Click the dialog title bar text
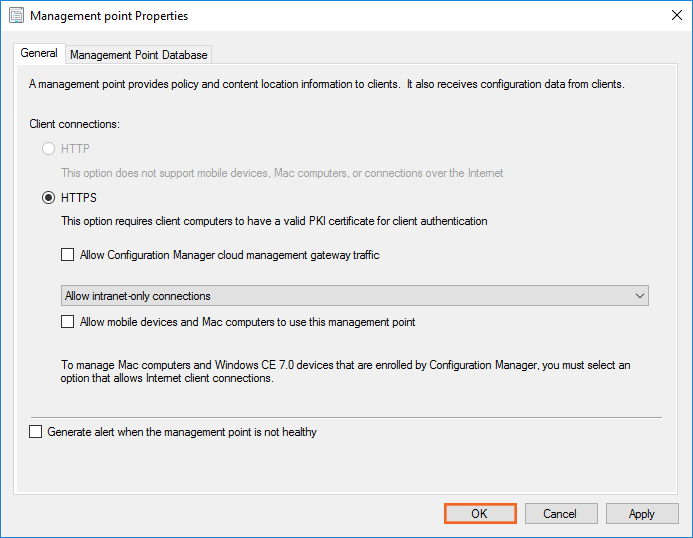The width and height of the screenshot is (693, 538). [109, 16]
